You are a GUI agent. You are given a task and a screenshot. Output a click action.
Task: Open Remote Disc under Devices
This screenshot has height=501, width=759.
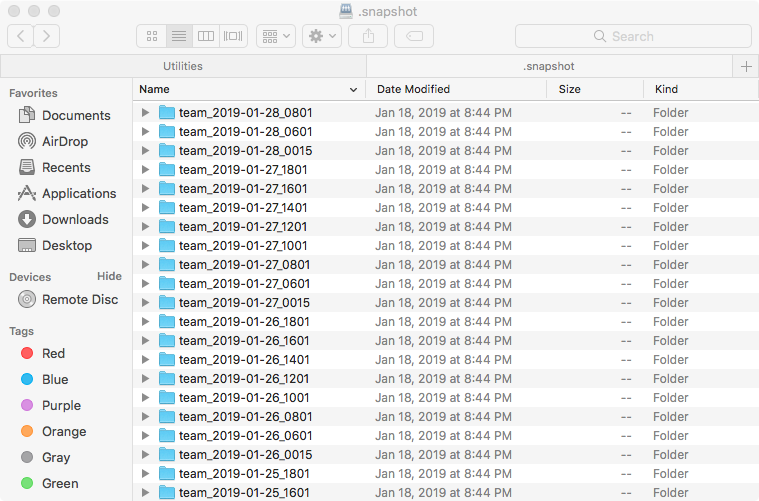[x=79, y=299]
